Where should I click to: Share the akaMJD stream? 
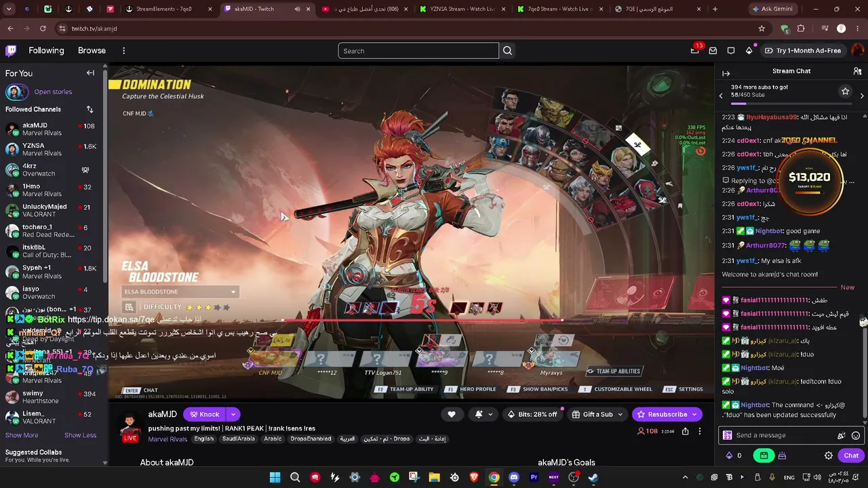(x=685, y=431)
